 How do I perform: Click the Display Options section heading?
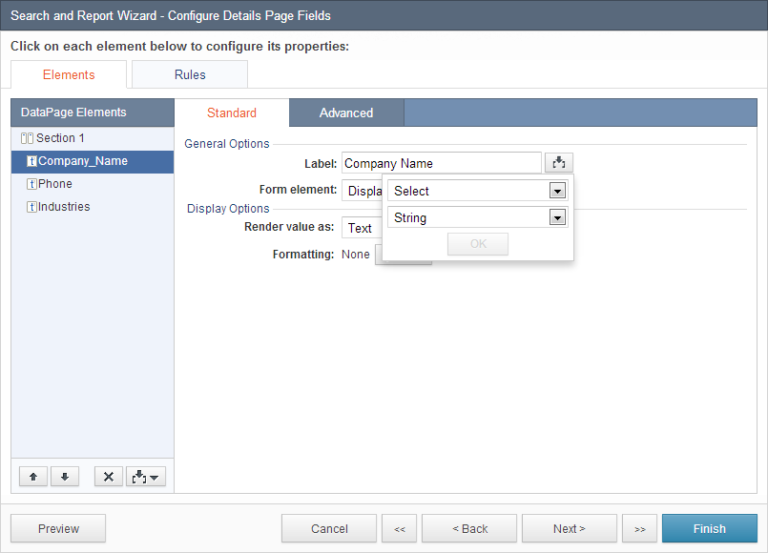point(228,208)
